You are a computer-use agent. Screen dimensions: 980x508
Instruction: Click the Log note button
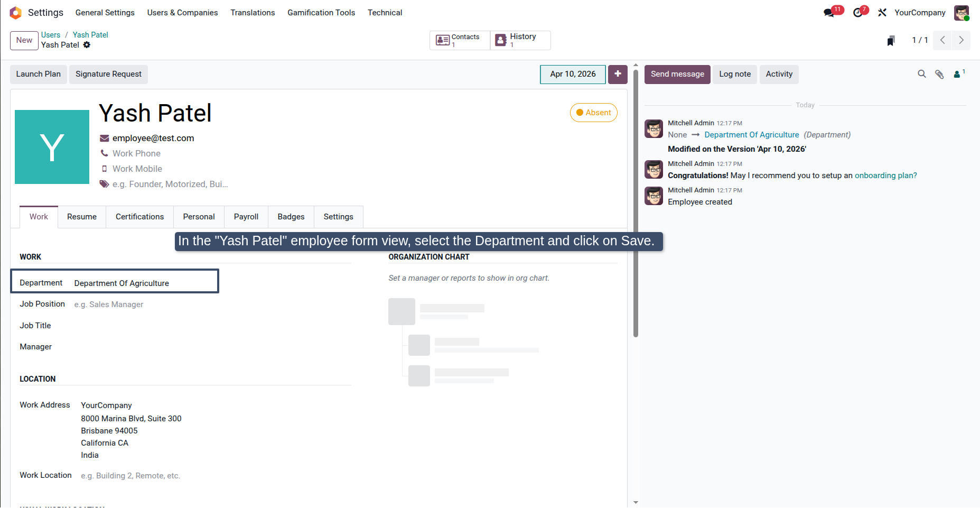pos(735,74)
